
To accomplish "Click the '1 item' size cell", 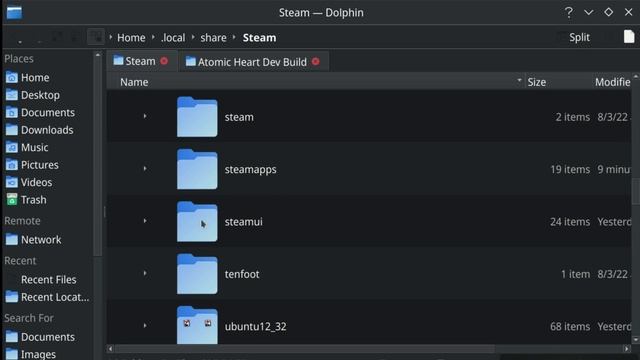I will pyautogui.click(x=575, y=274).
